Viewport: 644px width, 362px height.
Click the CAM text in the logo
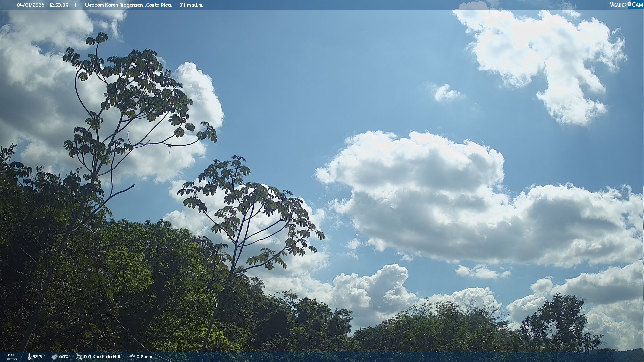coord(637,5)
